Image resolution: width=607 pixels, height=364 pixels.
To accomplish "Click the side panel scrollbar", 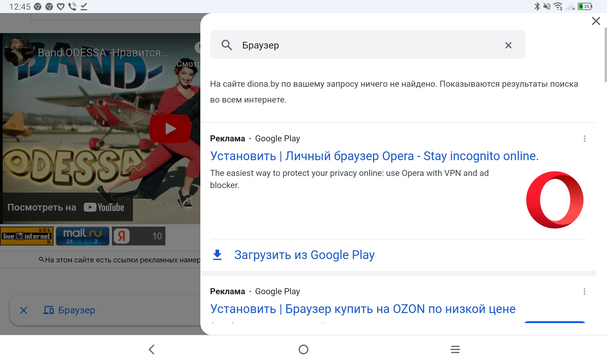I will click(605, 55).
